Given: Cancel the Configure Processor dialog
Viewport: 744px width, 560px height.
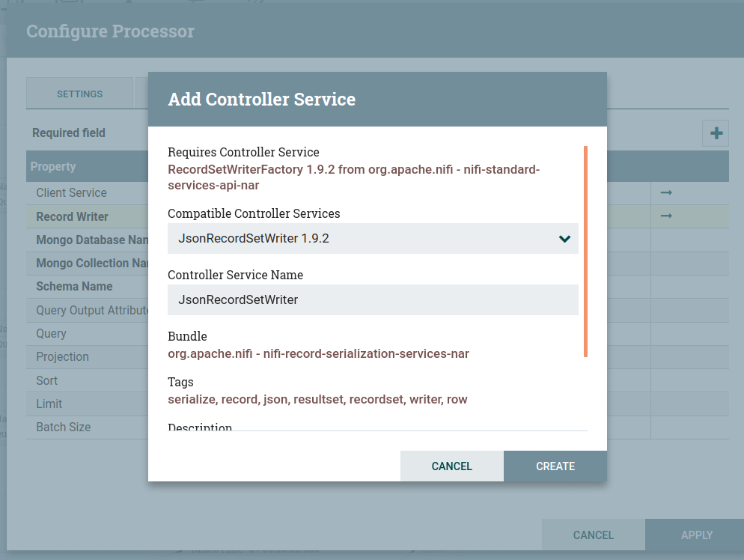Looking at the screenshot, I should click(x=593, y=535).
